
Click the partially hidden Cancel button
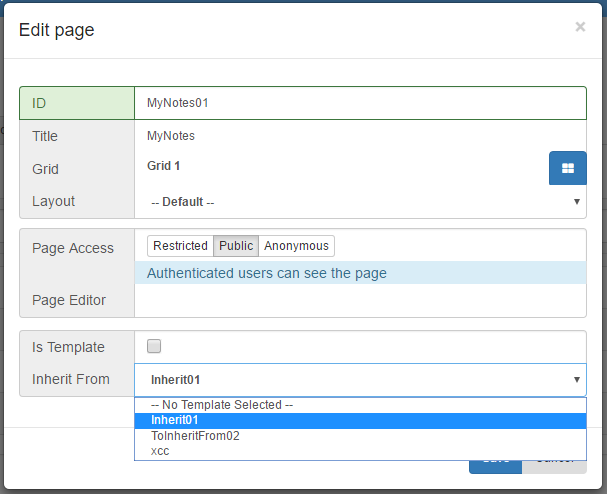554,466
